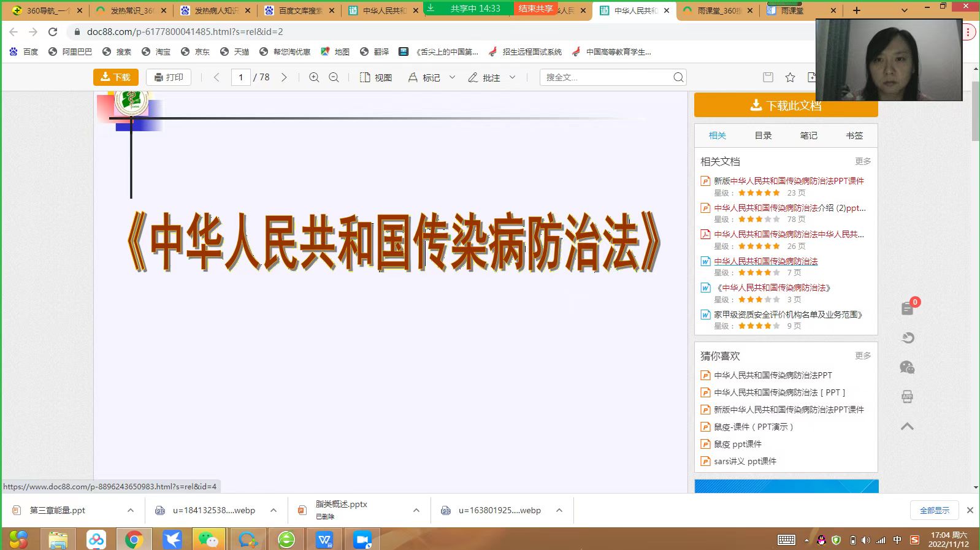The height and width of the screenshot is (550, 980).
Task: Click the 搜全文 search input field
Action: [x=606, y=77]
